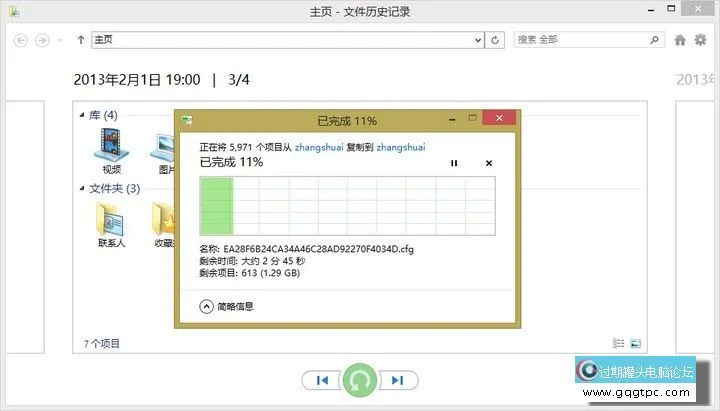720x411 pixels.
Task: Click the file name EA28F6B24CA...cfg text
Action: 318,249
